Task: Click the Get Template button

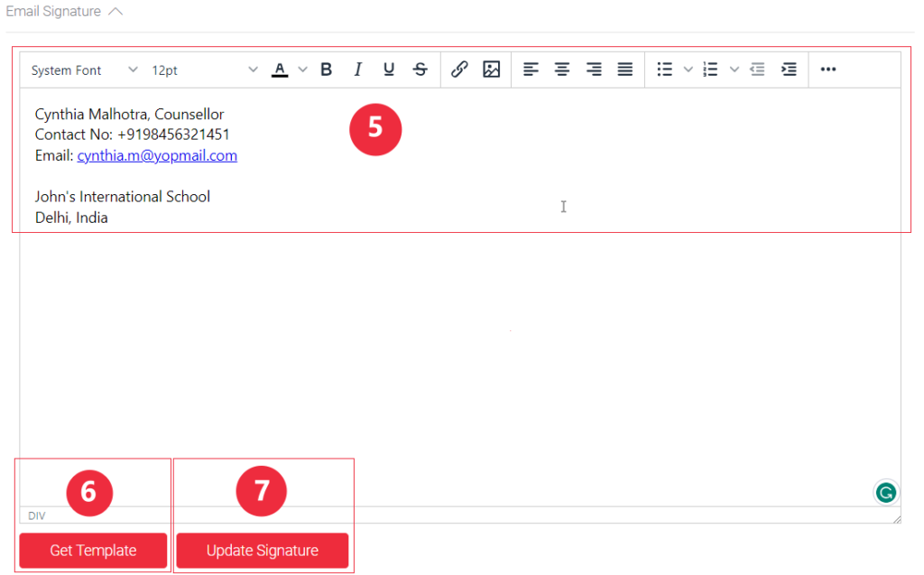Action: pyautogui.click(x=93, y=551)
